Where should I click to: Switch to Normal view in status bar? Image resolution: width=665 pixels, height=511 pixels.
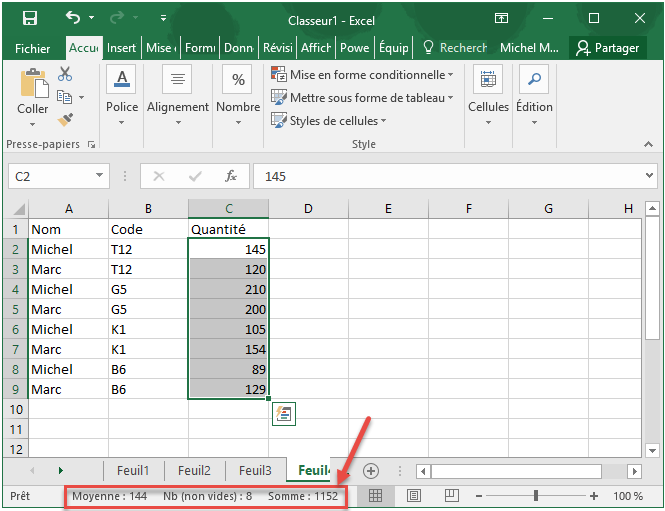[x=376, y=496]
